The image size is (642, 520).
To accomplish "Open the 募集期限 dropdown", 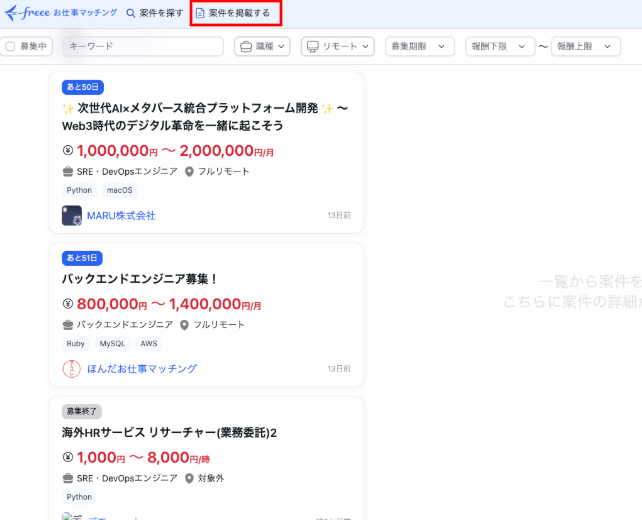I will (420, 46).
